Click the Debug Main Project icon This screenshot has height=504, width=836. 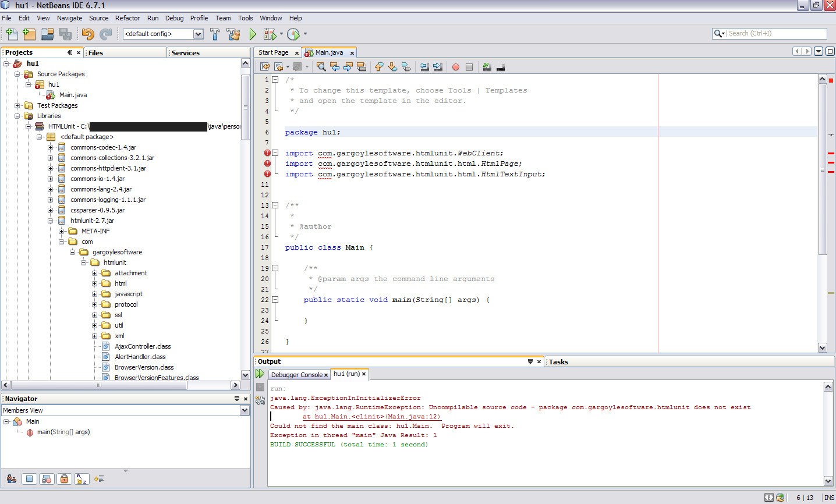[270, 34]
